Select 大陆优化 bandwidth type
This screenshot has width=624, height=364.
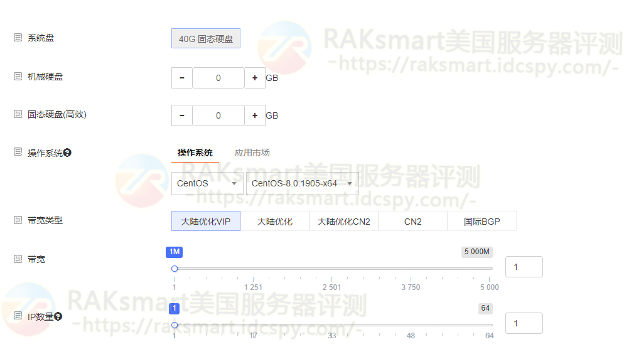click(274, 221)
